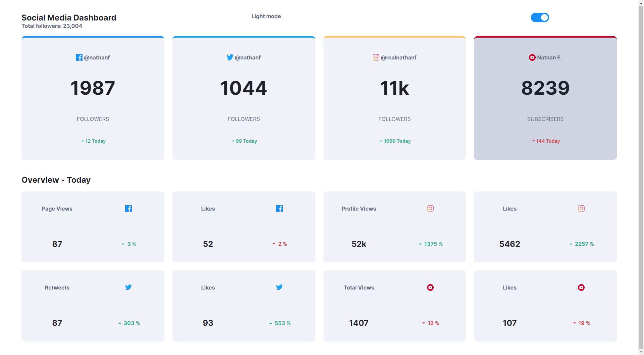644x355 pixels.
Task: Click the Instagram icon beside @realnathanf
Action: (376, 57)
